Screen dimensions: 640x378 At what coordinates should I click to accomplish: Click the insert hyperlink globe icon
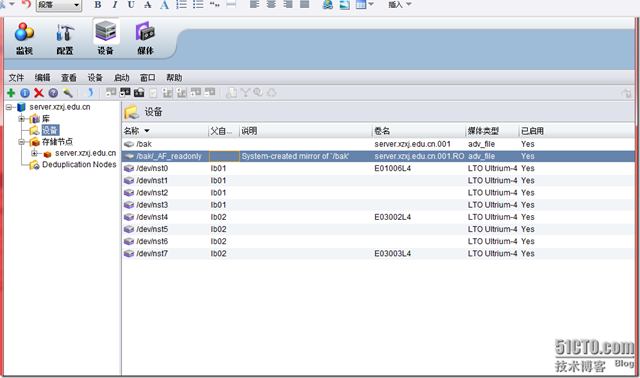(327, 4)
